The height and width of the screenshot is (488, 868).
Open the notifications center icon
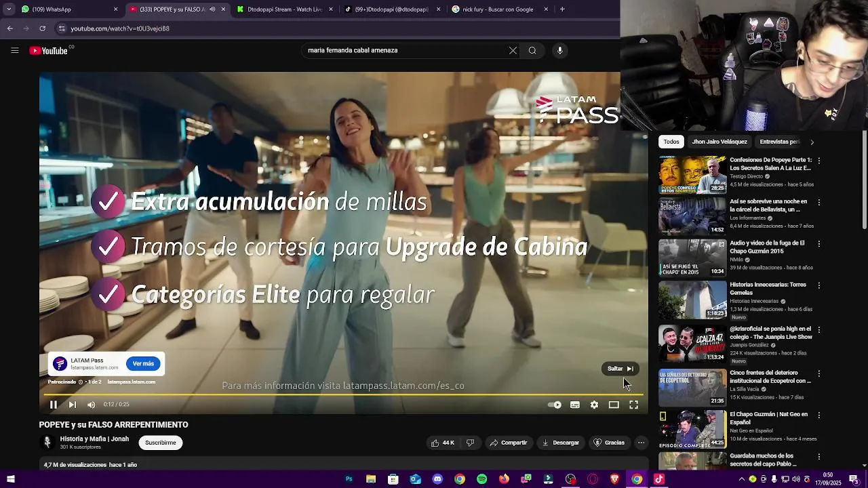point(854,479)
